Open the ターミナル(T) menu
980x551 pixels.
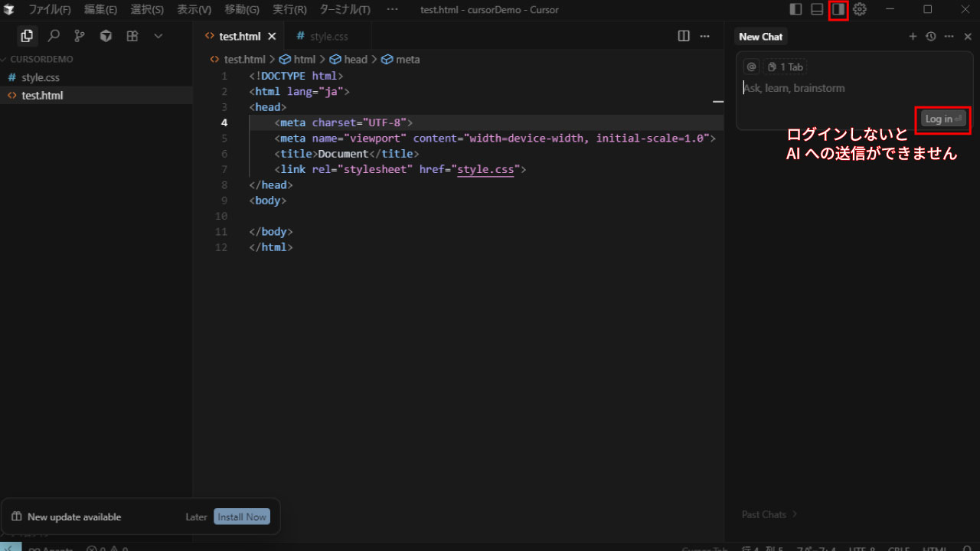(x=345, y=9)
